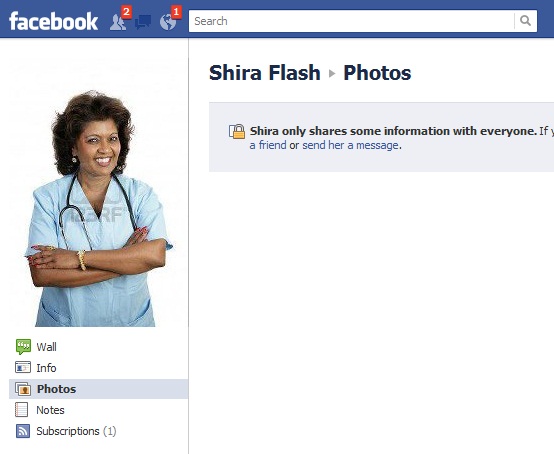Click the privacy lock icon

[237, 131]
